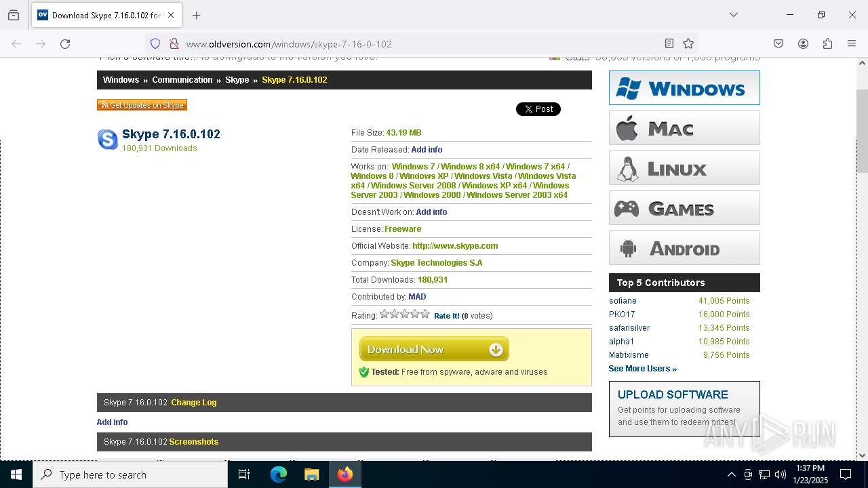Click Get Updates on Skype RSS button
The height and width of the screenshot is (488, 868).
click(142, 105)
